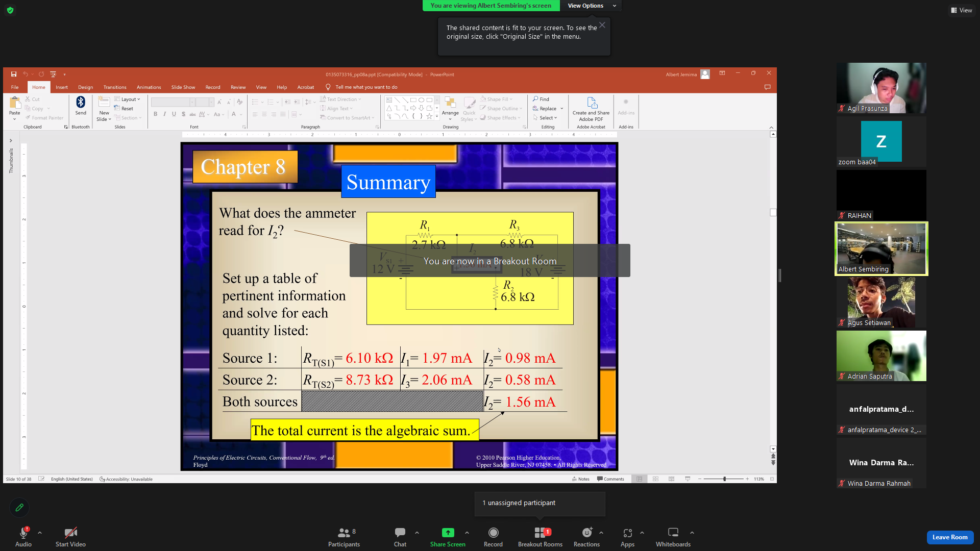The width and height of the screenshot is (980, 551).
Task: Toggle Underline formatting
Action: (174, 114)
